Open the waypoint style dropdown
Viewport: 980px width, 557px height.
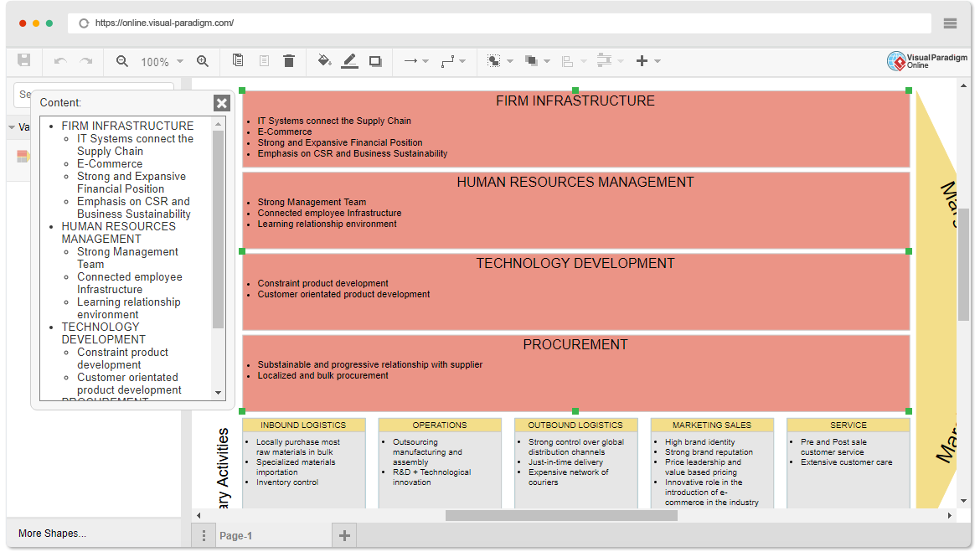pos(462,61)
